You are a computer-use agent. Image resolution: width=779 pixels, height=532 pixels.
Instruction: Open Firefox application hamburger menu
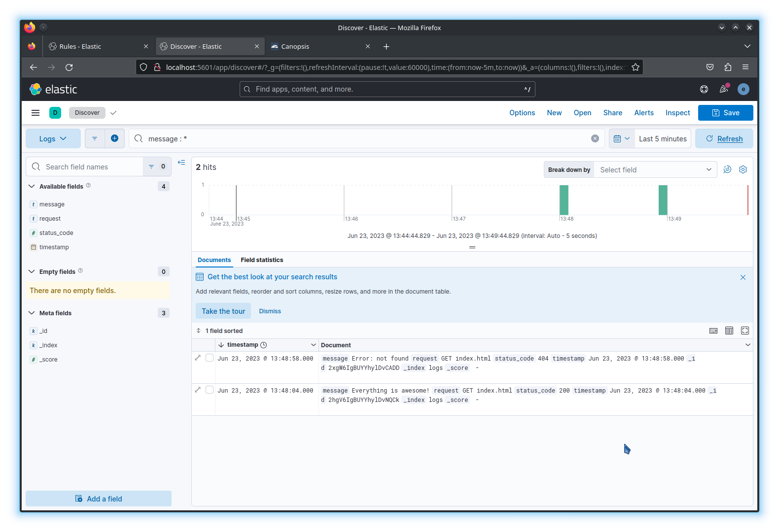pyautogui.click(x=745, y=67)
